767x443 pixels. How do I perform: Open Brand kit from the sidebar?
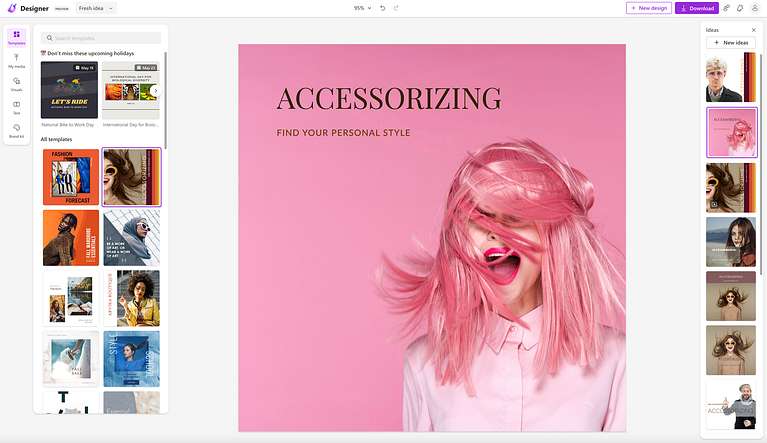[x=17, y=130]
